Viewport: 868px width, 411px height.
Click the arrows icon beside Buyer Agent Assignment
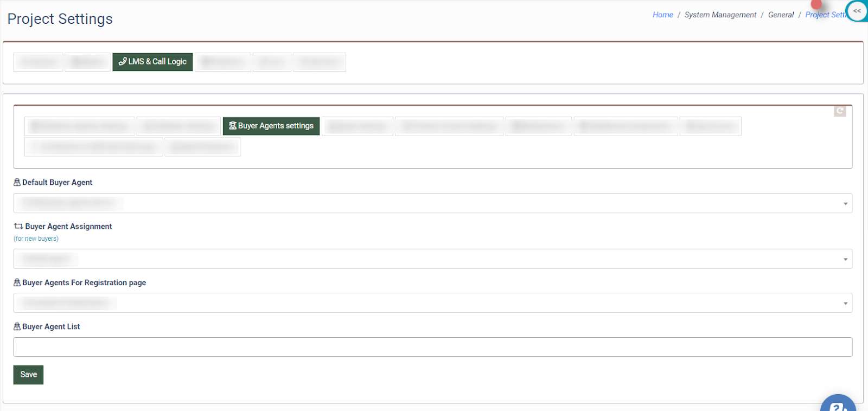[x=18, y=227]
